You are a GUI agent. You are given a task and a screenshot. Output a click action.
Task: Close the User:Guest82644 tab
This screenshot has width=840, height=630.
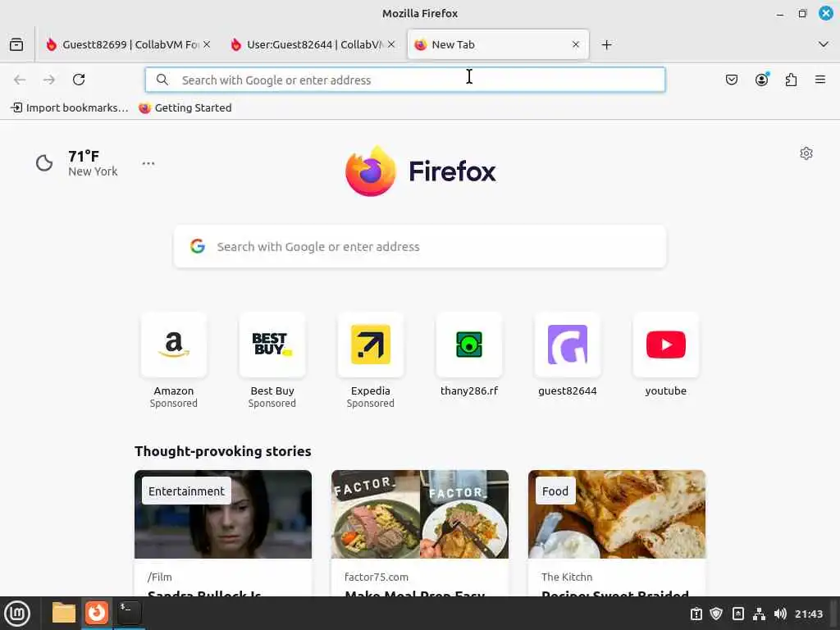click(x=391, y=44)
